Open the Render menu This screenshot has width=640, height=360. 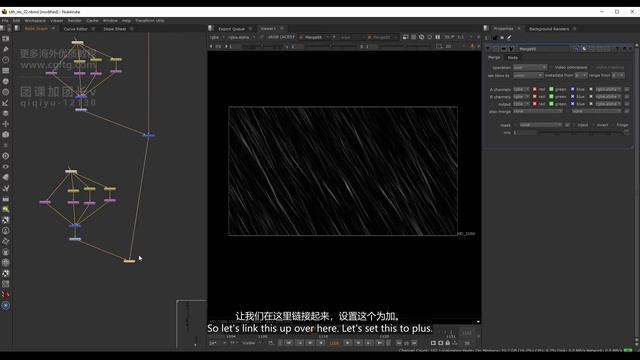[x=74, y=20]
